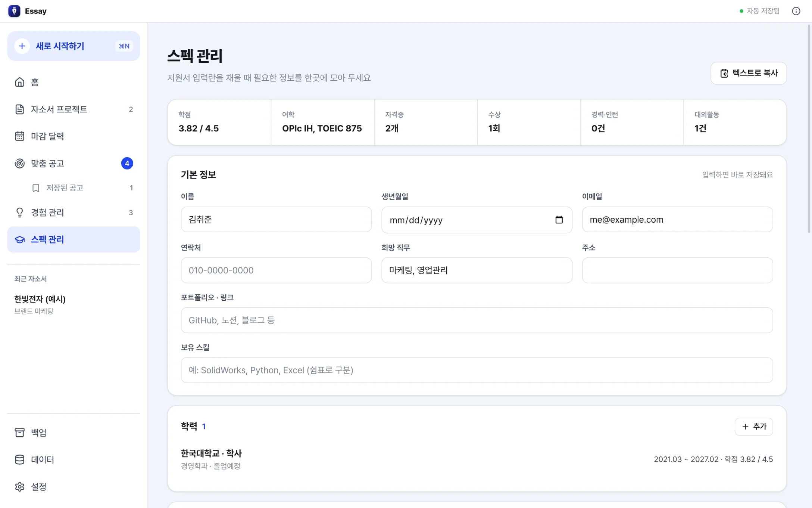Click the 추가 button in 학력 section
This screenshot has width=812, height=508.
point(754,427)
